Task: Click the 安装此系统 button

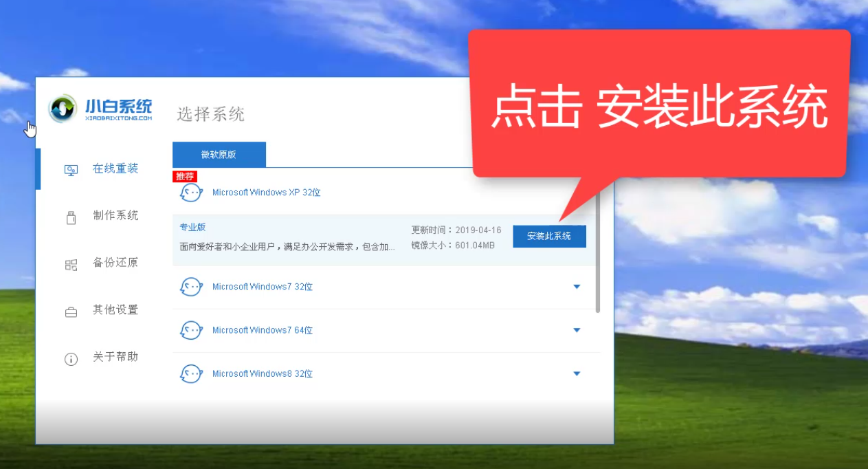Action: (549, 236)
